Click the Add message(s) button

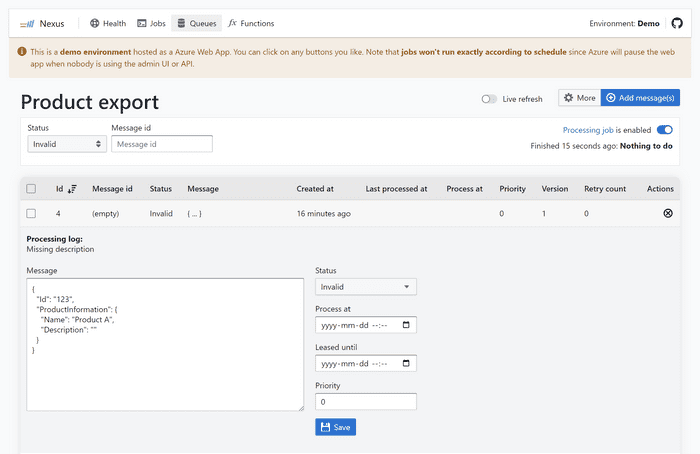pos(640,98)
